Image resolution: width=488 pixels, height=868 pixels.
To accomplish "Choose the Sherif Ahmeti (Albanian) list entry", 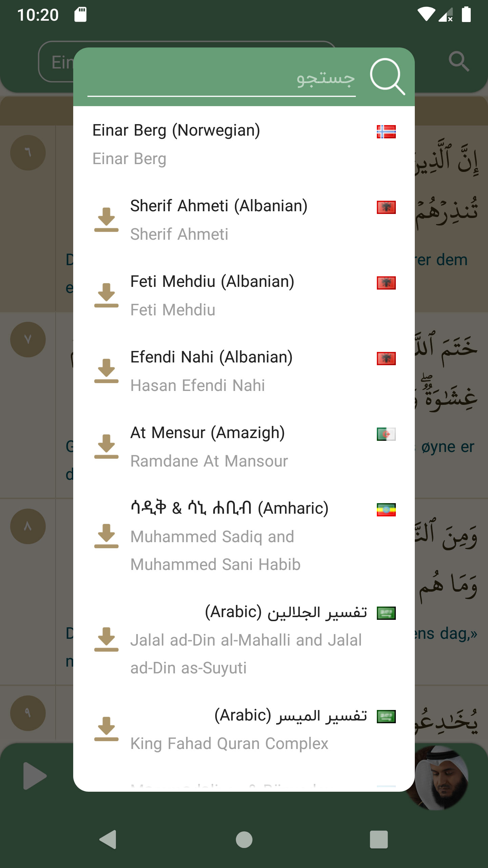I will click(x=244, y=220).
